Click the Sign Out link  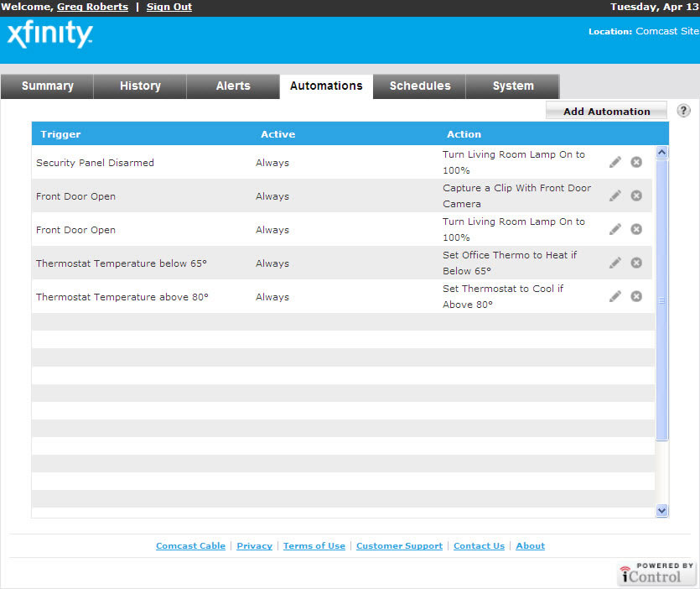[169, 7]
